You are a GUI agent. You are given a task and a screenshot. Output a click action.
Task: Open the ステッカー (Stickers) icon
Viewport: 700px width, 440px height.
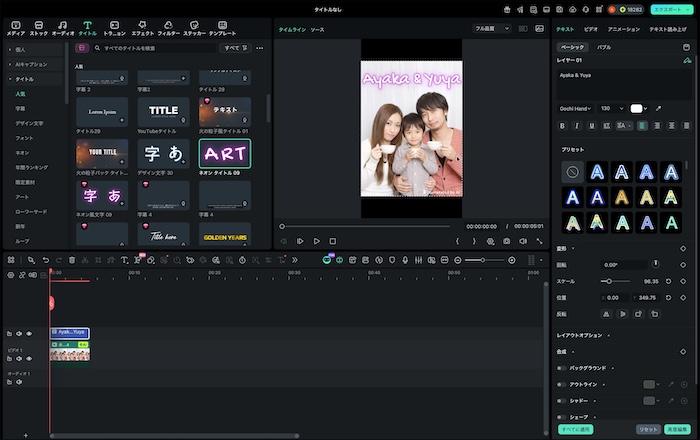194,28
